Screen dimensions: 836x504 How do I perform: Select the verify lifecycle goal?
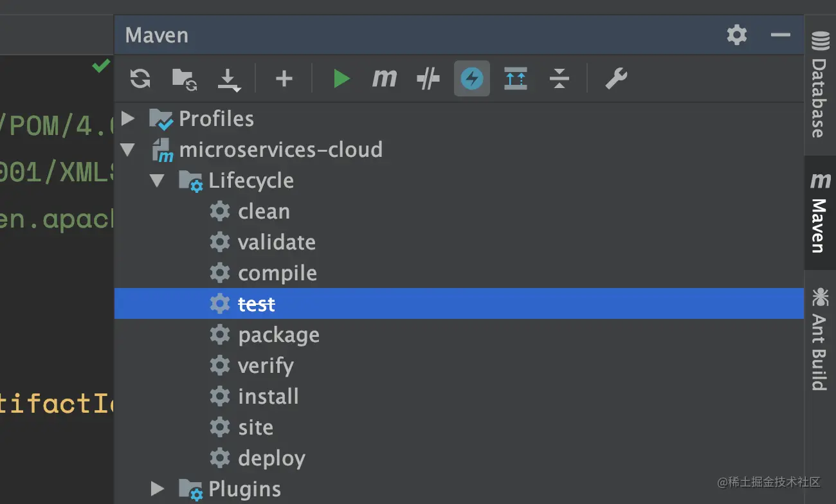pos(266,366)
